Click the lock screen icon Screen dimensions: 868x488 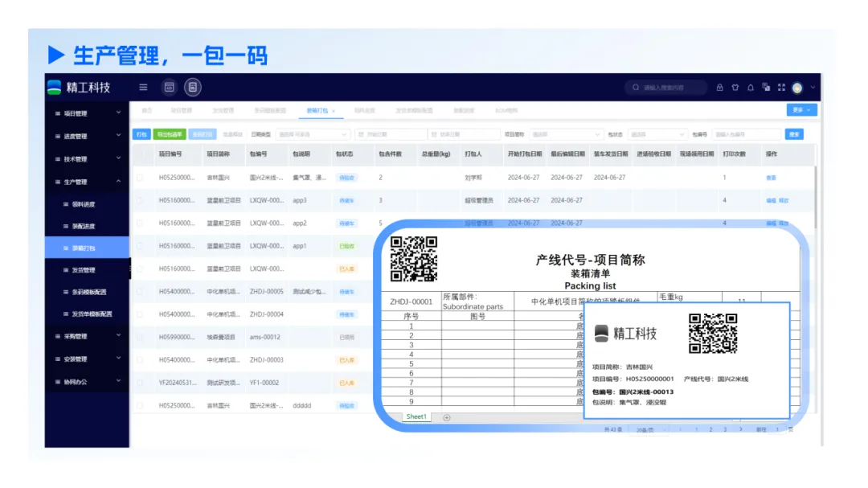(x=719, y=88)
